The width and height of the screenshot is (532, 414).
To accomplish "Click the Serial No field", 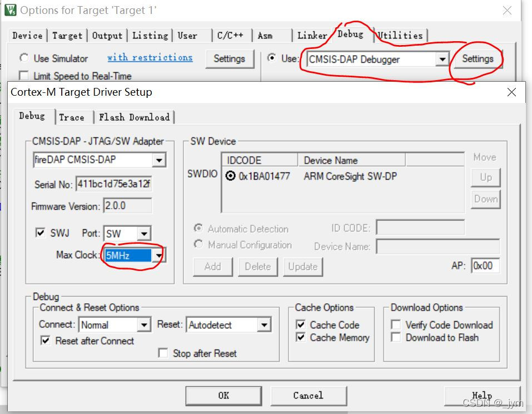I will click(113, 184).
